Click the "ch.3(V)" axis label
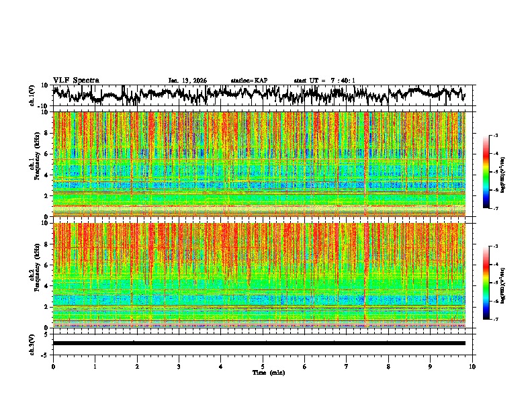The image size is (532, 411). point(32,345)
